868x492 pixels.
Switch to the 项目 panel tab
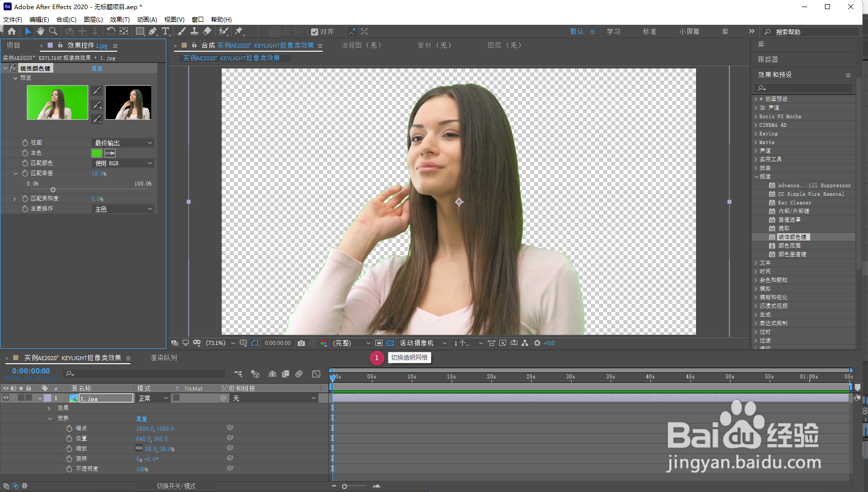pos(14,45)
